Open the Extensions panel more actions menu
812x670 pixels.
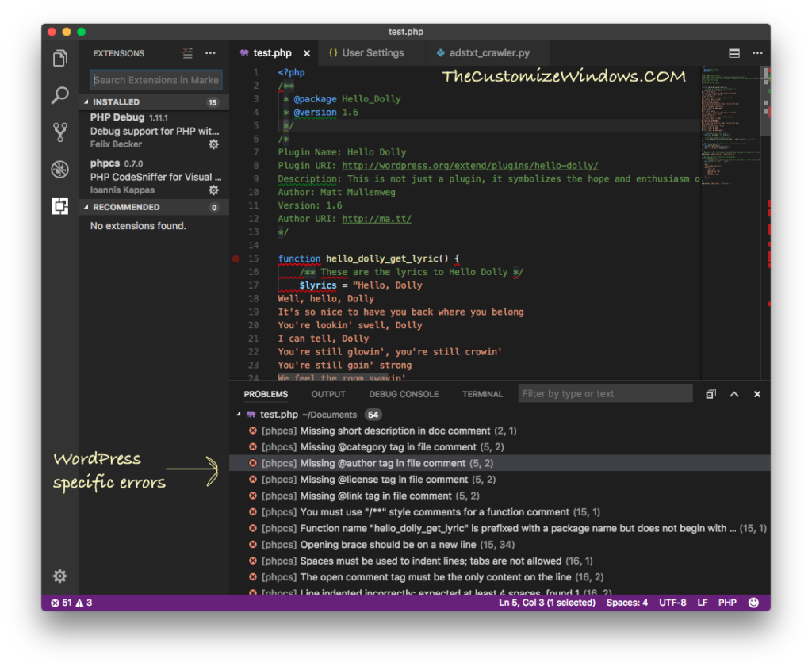[210, 53]
